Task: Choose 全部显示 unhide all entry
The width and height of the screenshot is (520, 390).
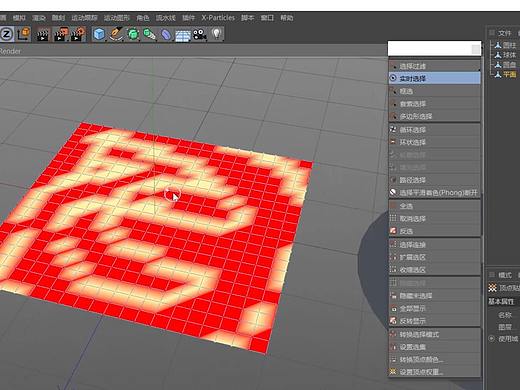Action: coord(435,308)
